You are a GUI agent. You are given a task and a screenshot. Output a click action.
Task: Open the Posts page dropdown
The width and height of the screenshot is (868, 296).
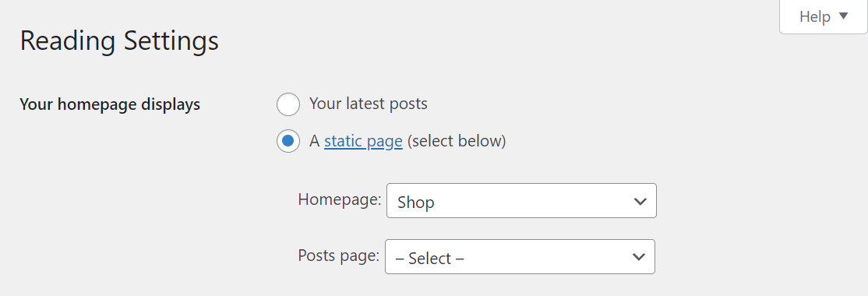pyautogui.click(x=520, y=257)
